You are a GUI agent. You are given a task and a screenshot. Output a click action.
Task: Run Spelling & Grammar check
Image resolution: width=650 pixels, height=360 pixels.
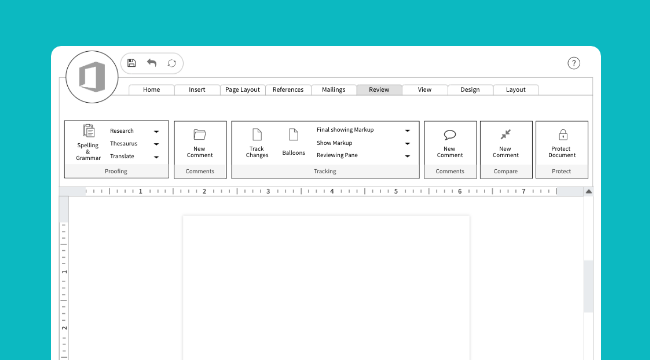point(88,142)
